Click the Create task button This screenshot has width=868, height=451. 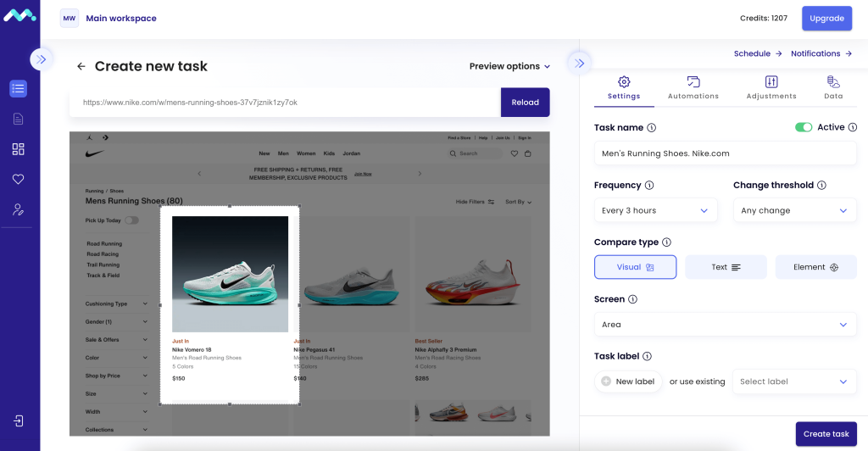(x=826, y=434)
